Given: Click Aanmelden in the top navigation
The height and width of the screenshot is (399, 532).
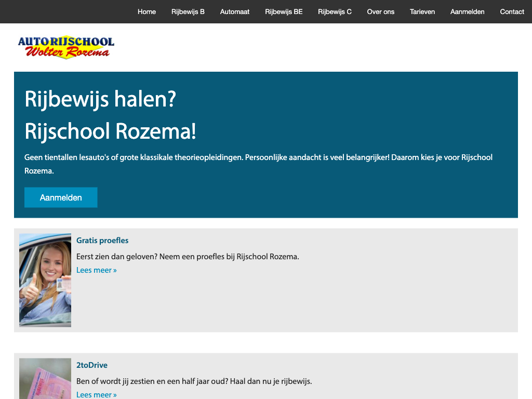Looking at the screenshot, I should (x=468, y=11).
